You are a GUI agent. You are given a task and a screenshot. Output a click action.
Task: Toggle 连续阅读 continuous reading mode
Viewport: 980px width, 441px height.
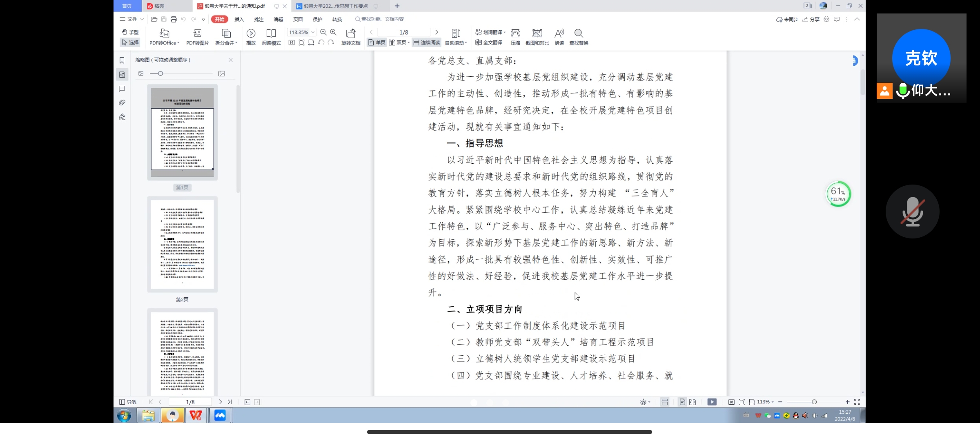click(x=426, y=42)
